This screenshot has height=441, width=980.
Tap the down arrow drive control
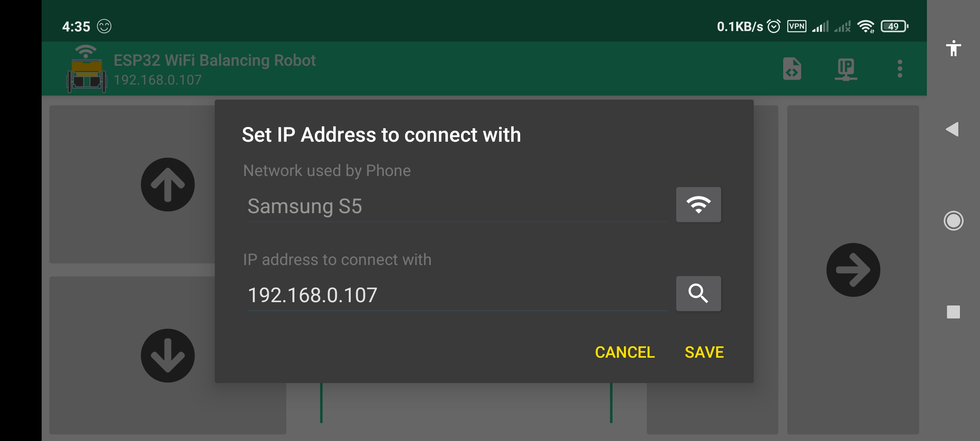(x=168, y=356)
